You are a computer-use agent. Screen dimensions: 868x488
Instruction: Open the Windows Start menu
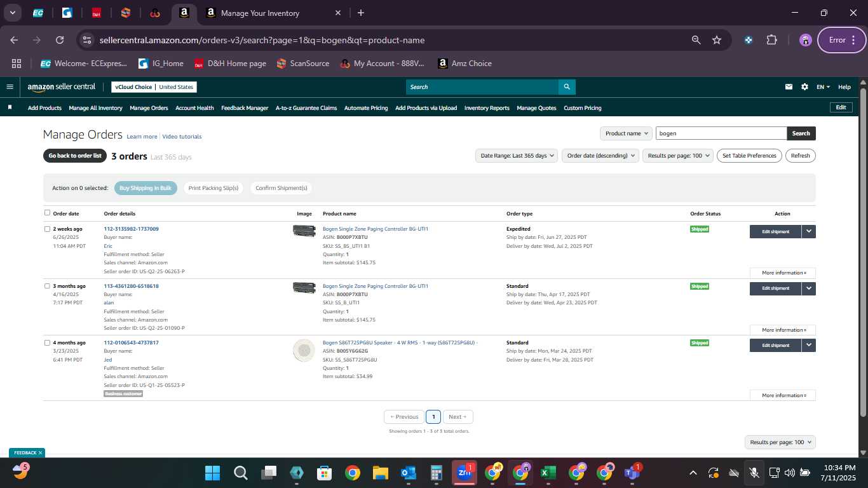(x=212, y=473)
